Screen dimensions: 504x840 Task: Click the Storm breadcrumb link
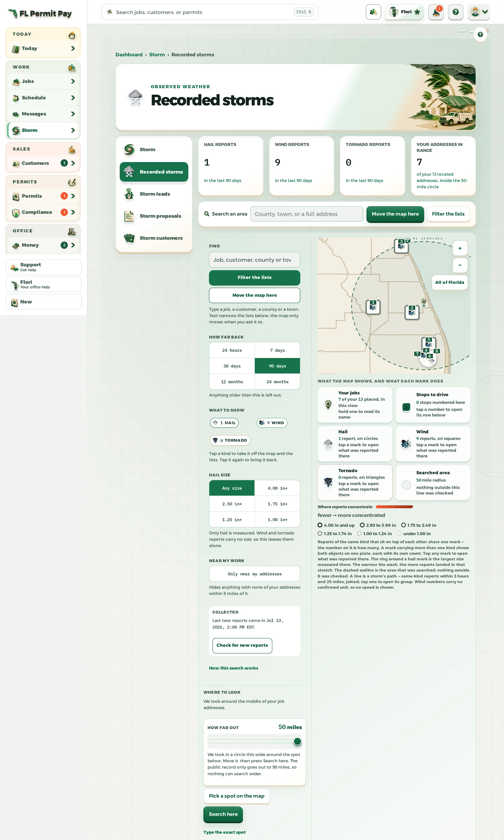coord(157,55)
